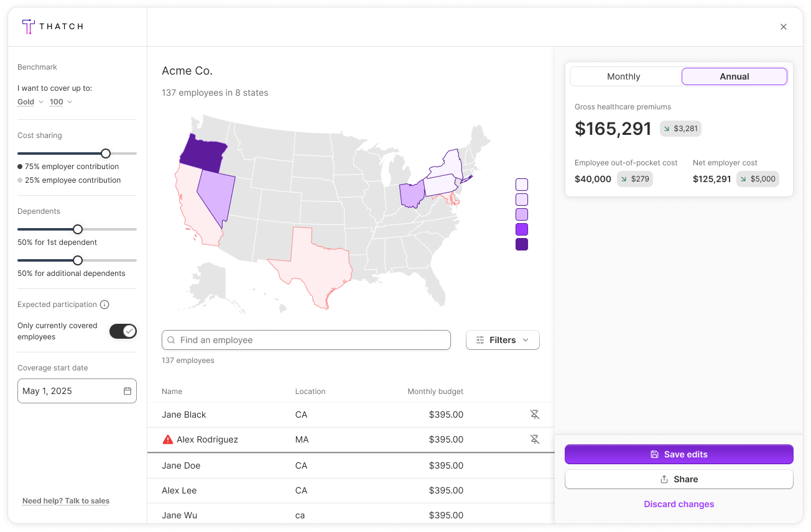Switch to the Monthly tab
The image size is (811, 532).
tap(623, 76)
